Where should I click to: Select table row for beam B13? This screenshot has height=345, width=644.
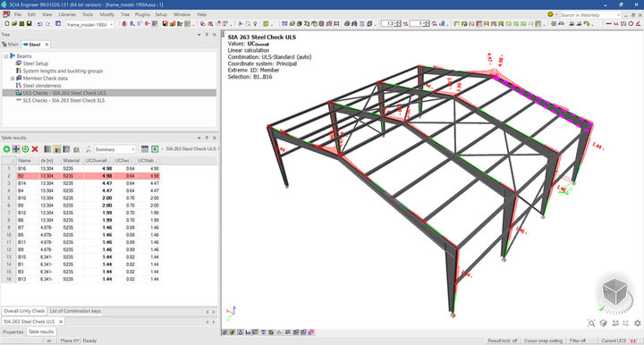point(80,279)
